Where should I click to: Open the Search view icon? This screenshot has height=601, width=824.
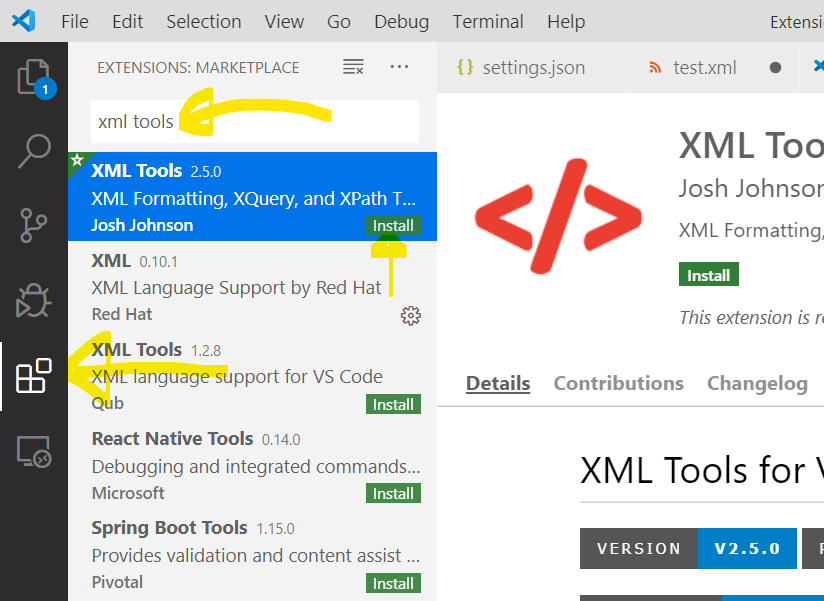34,151
